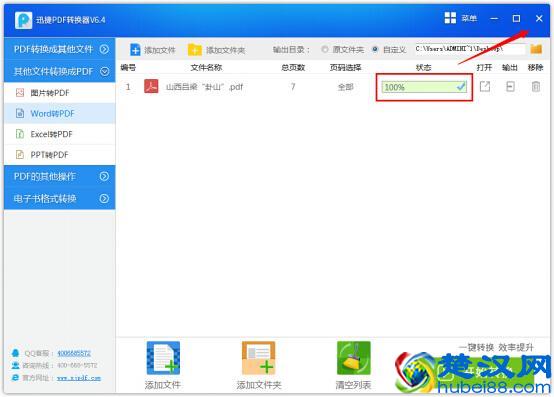554x397 pixels.
Task: Select 自定义 output radio button
Action: point(375,49)
